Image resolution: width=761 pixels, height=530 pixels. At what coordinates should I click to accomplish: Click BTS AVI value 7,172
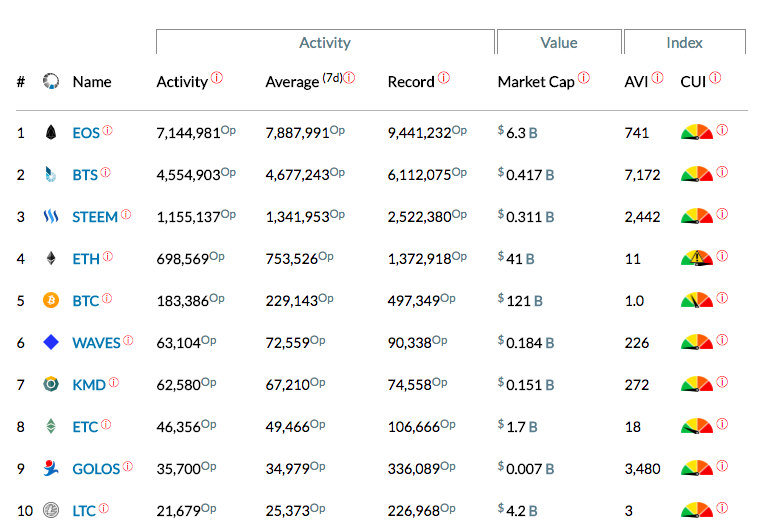click(643, 175)
